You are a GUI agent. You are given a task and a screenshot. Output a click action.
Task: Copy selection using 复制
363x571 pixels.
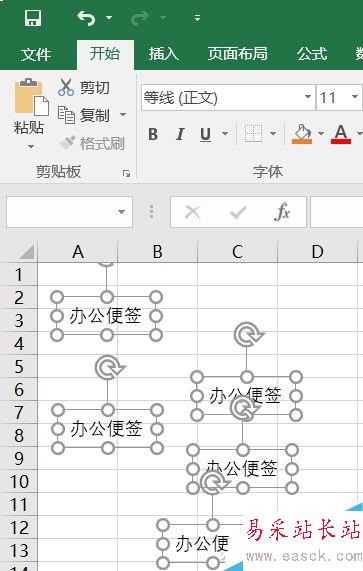[x=84, y=115]
